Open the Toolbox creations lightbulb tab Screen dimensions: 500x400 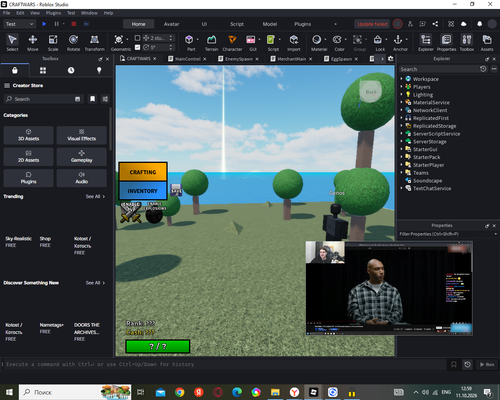click(99, 70)
